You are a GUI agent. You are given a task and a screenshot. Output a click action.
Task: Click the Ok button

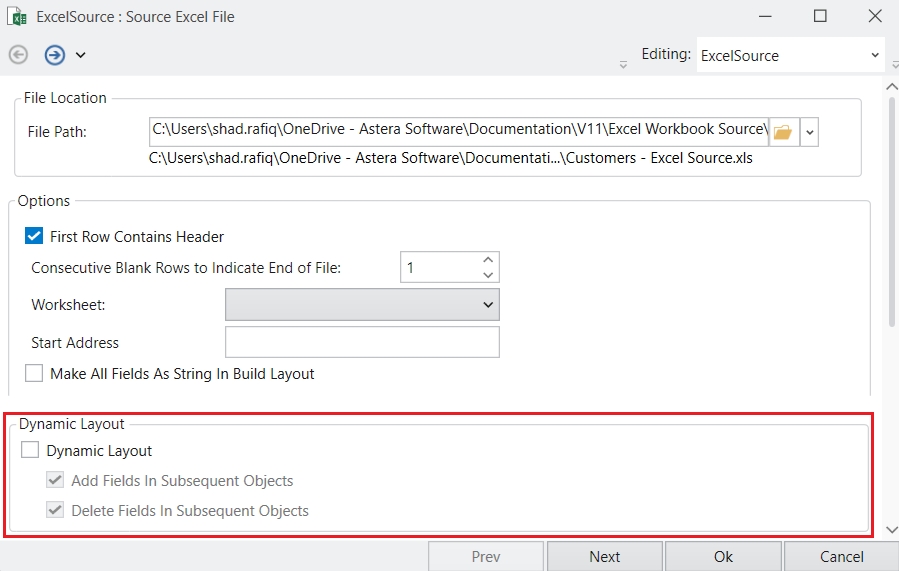(x=723, y=557)
